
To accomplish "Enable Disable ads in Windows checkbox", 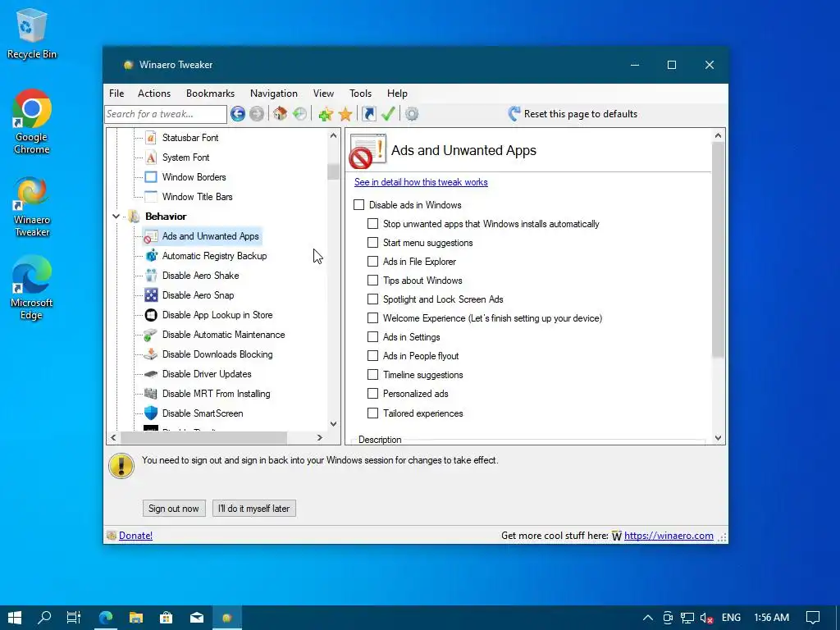I will pyautogui.click(x=359, y=204).
